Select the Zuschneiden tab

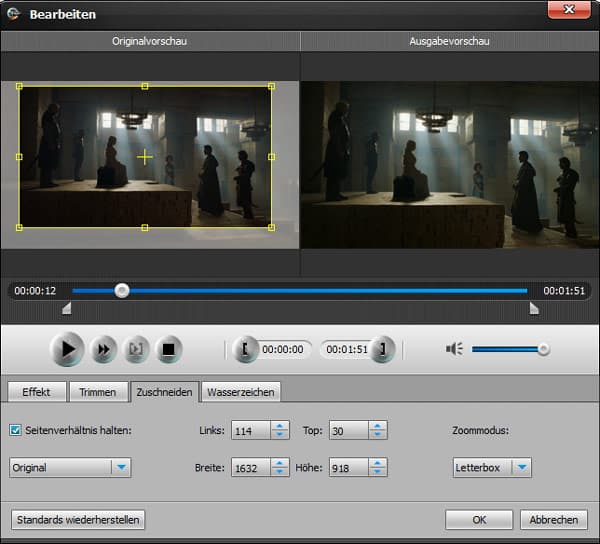165,392
